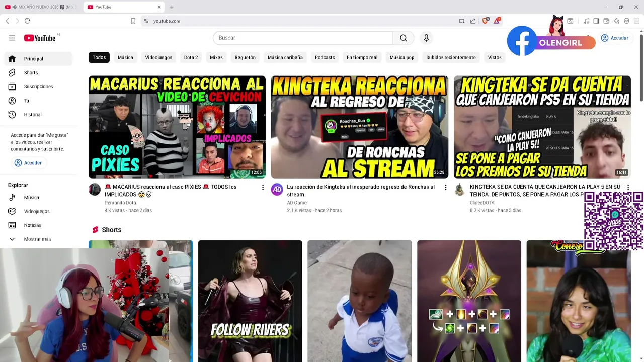Select the En tiempo real chip

(x=362, y=57)
